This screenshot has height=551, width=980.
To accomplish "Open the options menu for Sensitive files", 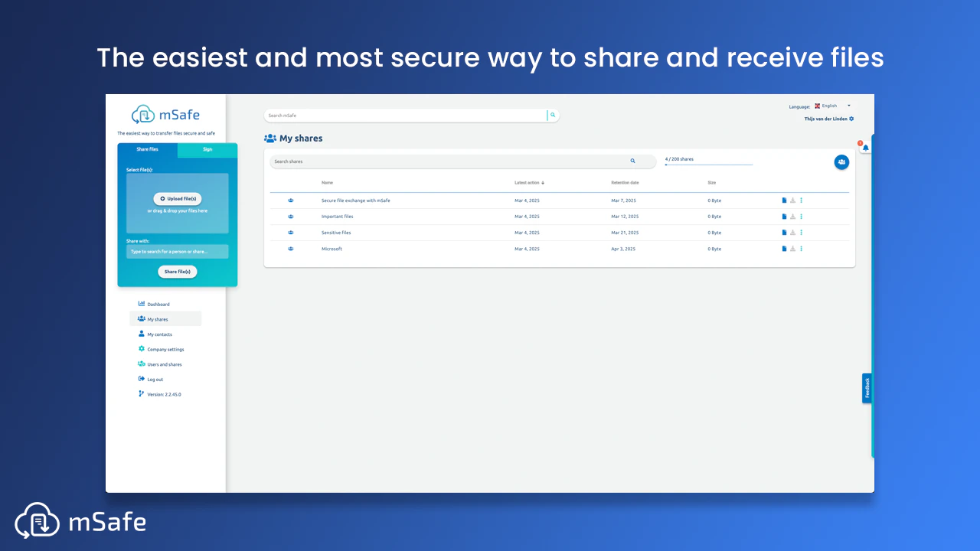I will 802,232.
